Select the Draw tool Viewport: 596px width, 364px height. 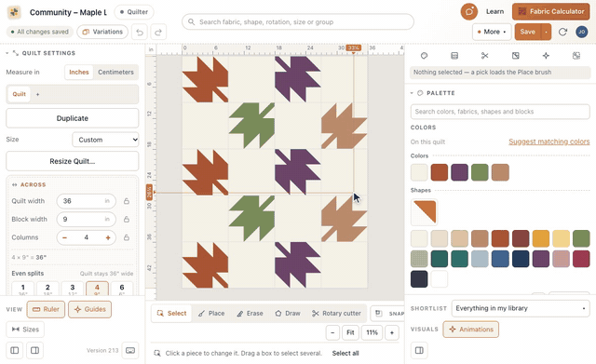pyautogui.click(x=288, y=314)
